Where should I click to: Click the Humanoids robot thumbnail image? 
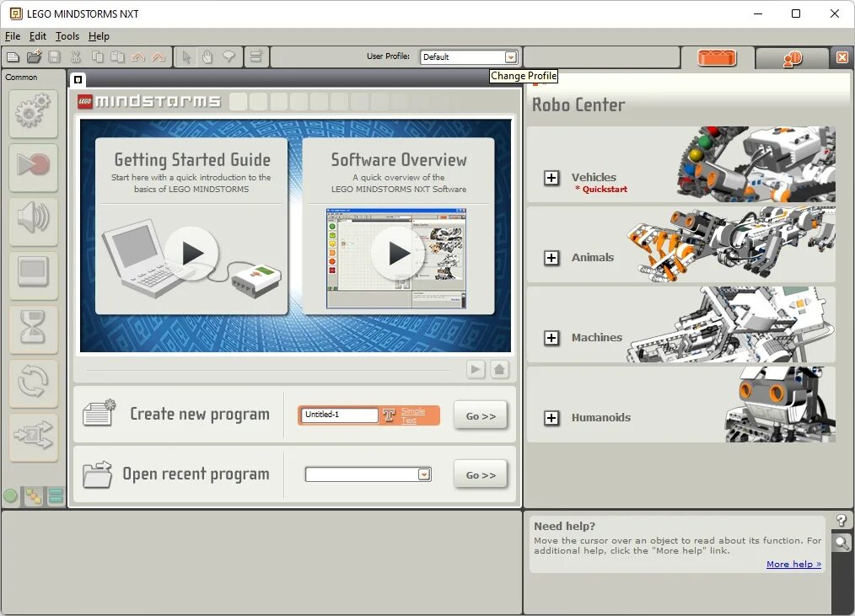point(780,404)
